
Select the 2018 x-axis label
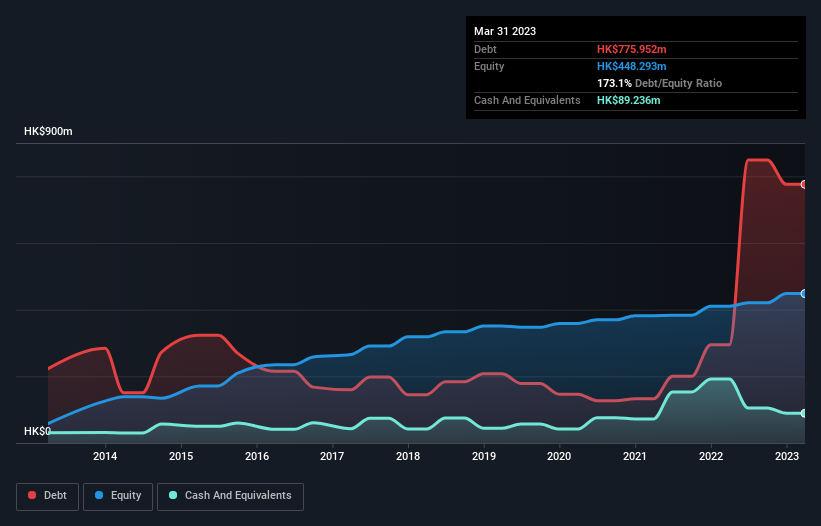408,456
